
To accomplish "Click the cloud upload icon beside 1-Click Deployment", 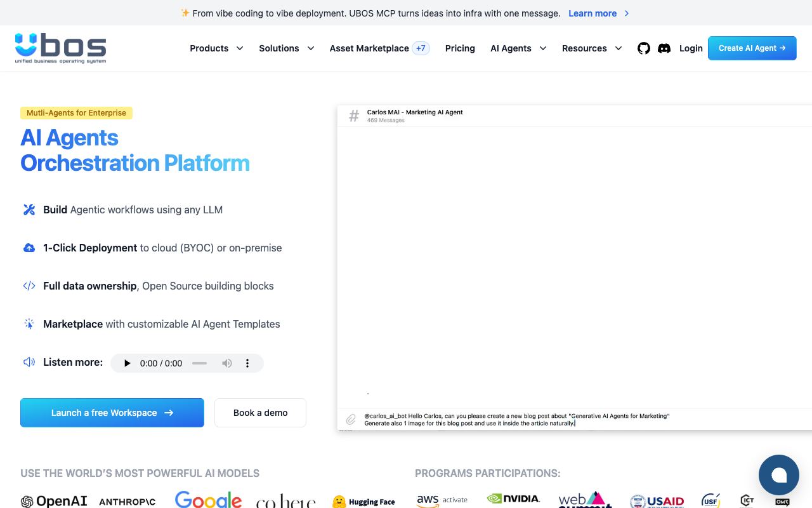I will click(x=29, y=248).
